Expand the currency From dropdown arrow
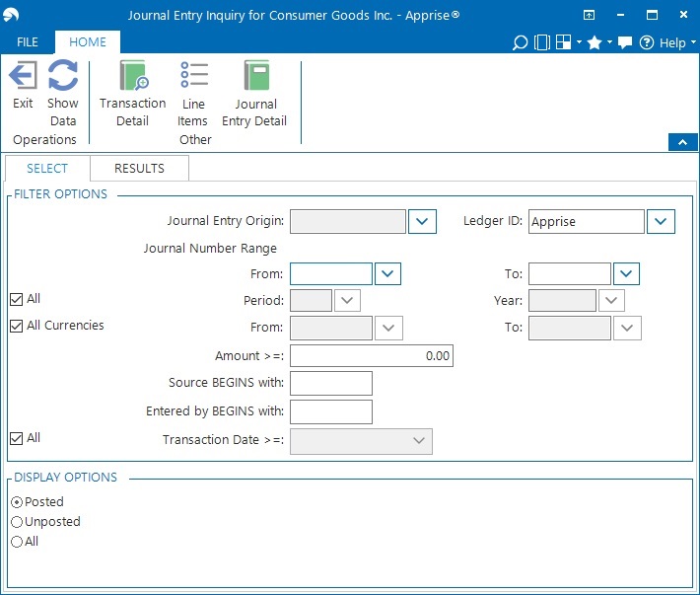Image resolution: width=700 pixels, height=595 pixels. coord(388,328)
